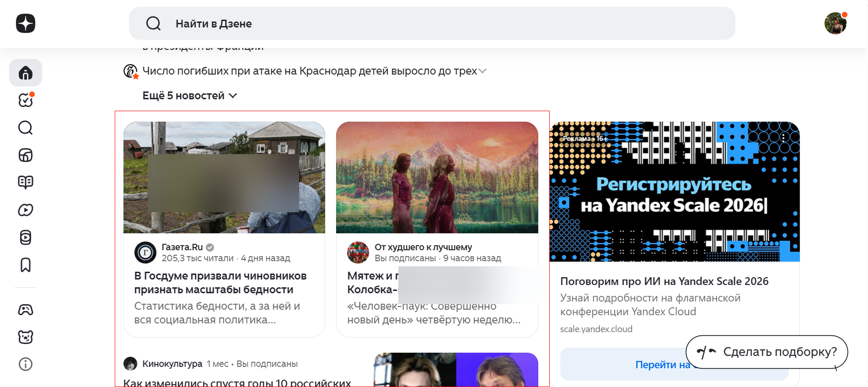Open the article starting "Мятеж и"
Image resolution: width=868 pixels, height=387 pixels.
[x=373, y=283]
